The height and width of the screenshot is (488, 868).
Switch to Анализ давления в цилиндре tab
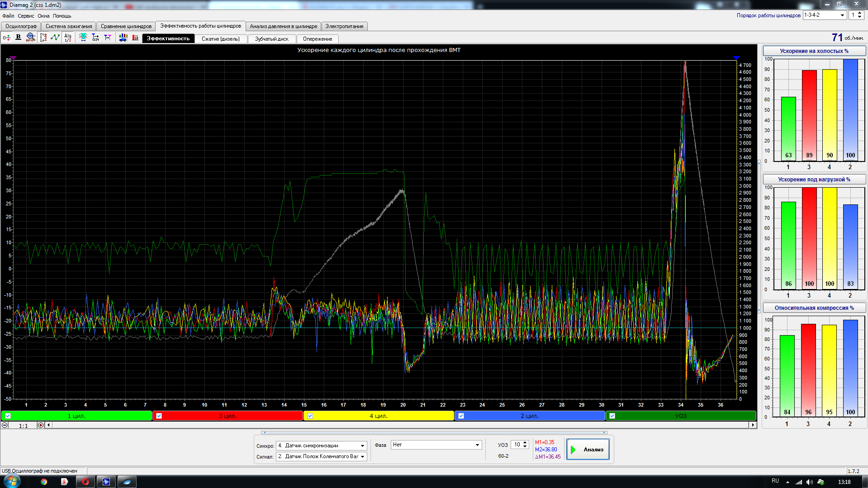pos(284,26)
